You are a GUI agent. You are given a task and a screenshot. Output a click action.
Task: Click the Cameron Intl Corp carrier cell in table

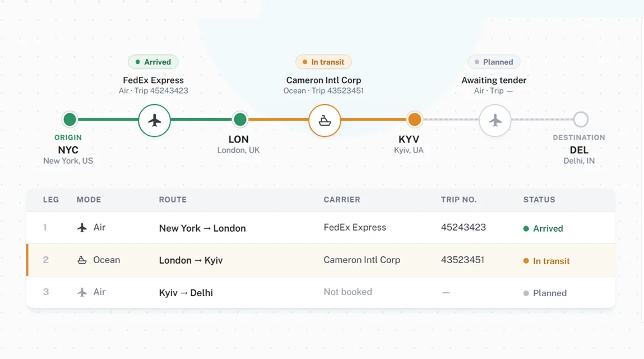click(x=362, y=260)
